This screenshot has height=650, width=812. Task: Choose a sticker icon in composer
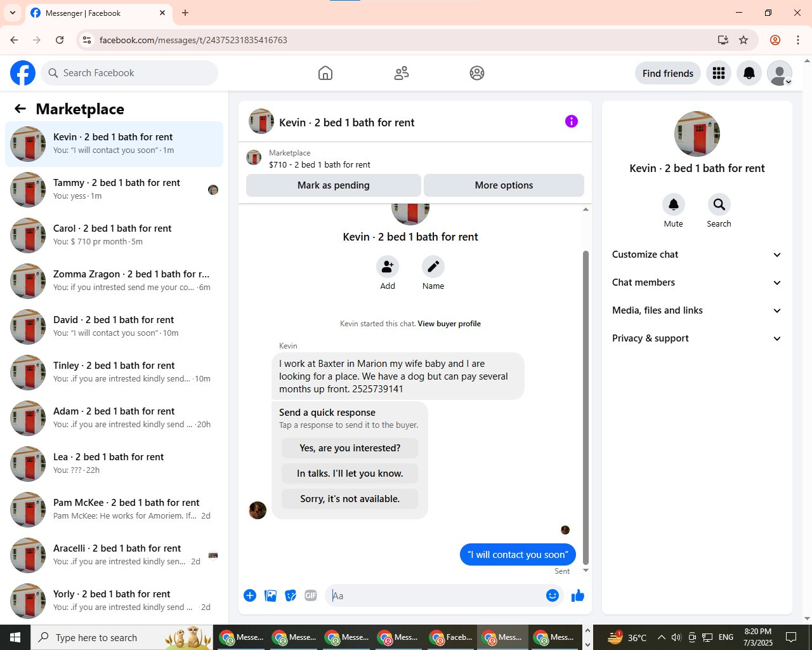(291, 595)
